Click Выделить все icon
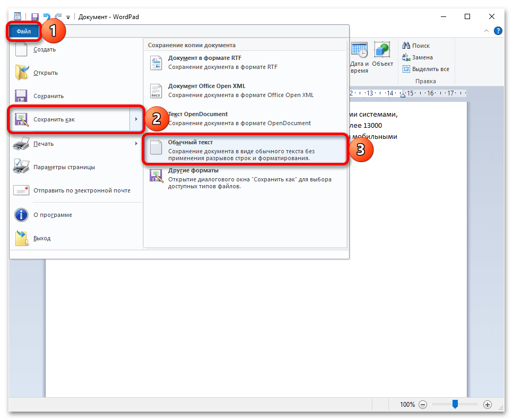Image resolution: width=513 pixels, height=420 pixels. click(406, 69)
